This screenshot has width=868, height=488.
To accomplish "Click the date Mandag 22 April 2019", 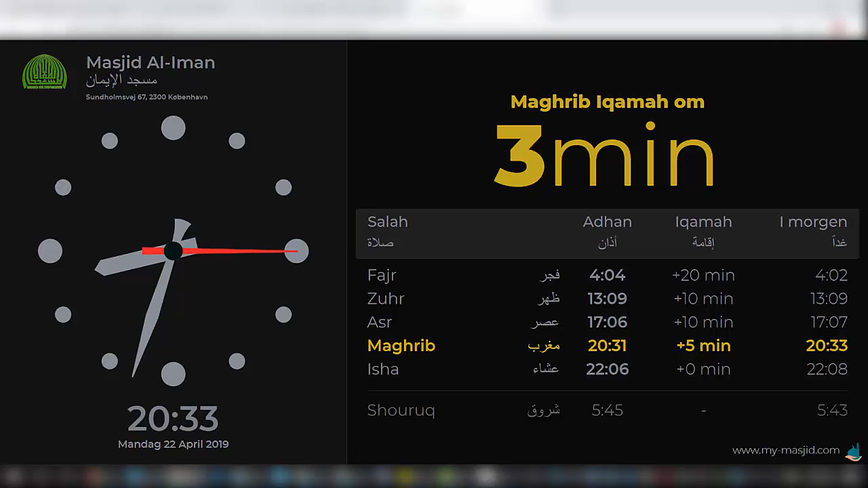I will click(x=173, y=444).
